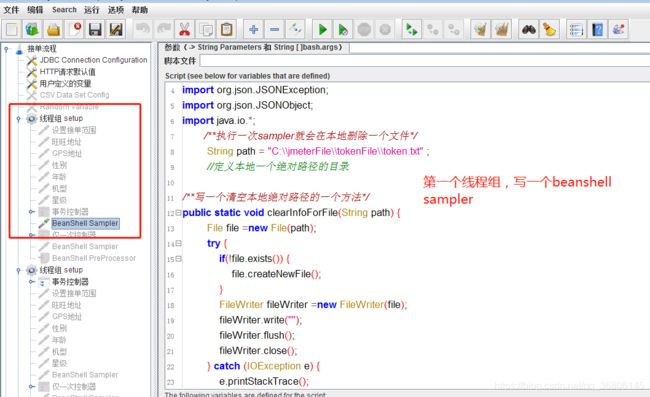
Task: Click the grey Stop test icon
Action: 364,29
